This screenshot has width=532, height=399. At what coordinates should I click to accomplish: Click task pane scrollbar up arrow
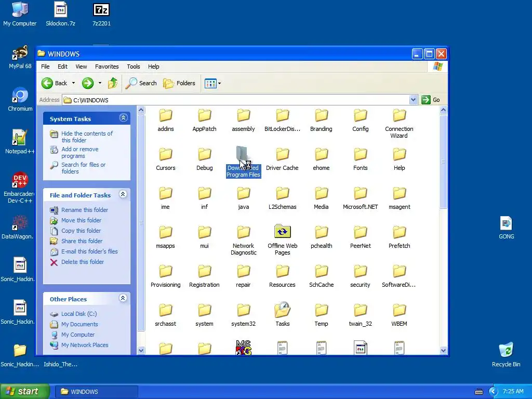tap(141, 110)
